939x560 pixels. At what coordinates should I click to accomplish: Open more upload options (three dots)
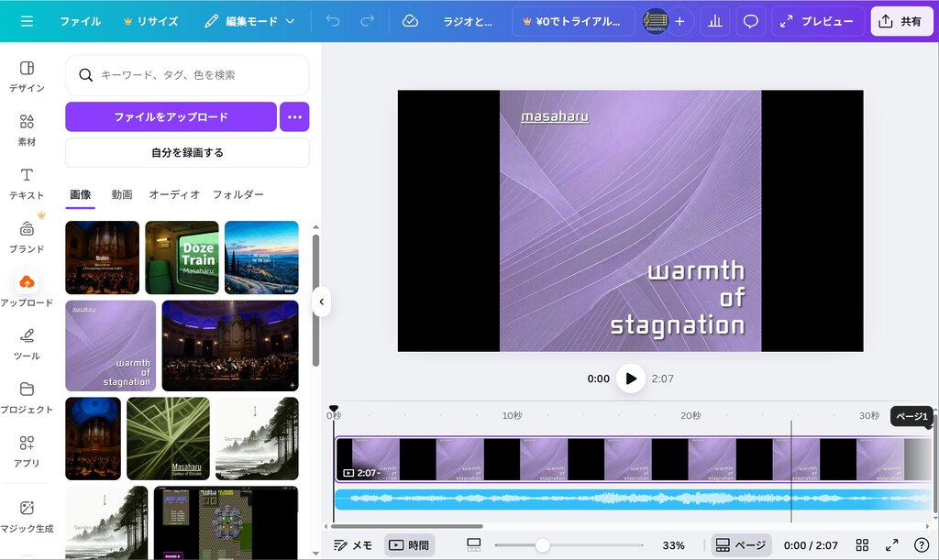point(294,117)
